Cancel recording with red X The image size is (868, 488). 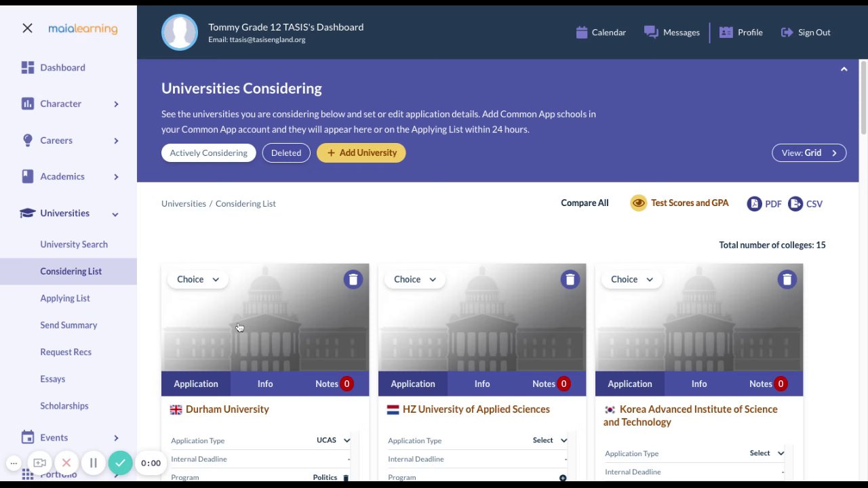[x=66, y=463]
